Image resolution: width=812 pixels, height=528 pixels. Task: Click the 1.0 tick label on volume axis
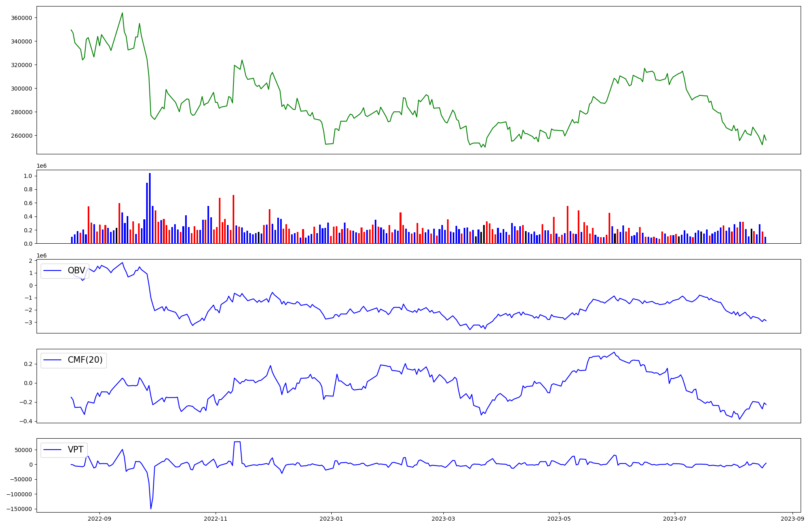28,176
